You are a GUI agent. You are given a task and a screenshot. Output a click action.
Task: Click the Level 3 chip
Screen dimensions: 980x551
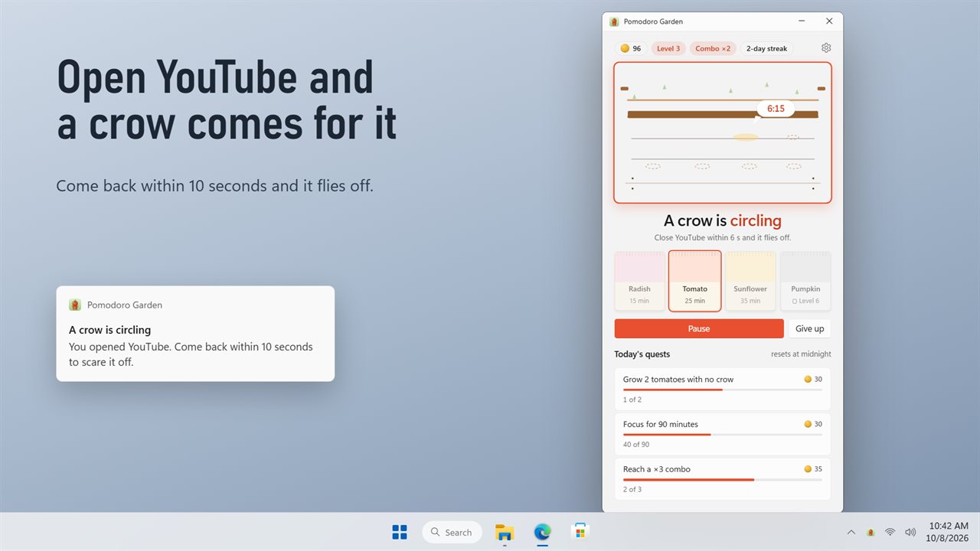(668, 48)
